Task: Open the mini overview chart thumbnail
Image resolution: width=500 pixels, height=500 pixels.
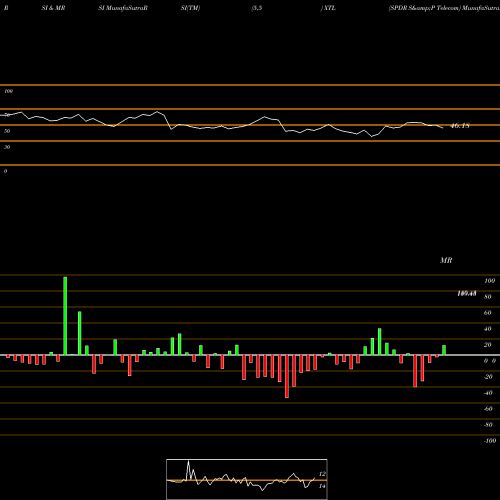Action: [x=247, y=479]
